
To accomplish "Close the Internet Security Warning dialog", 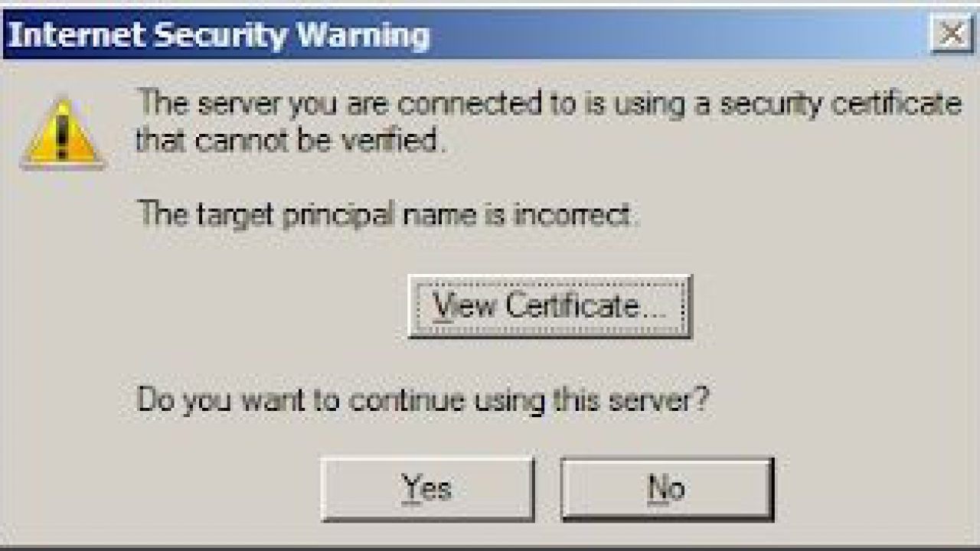I will pos(950,34).
